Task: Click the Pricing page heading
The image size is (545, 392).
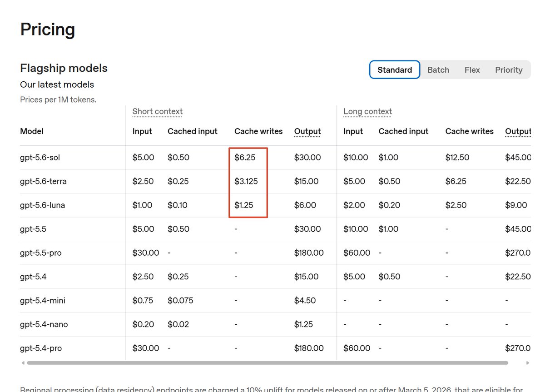Action: coord(48,30)
